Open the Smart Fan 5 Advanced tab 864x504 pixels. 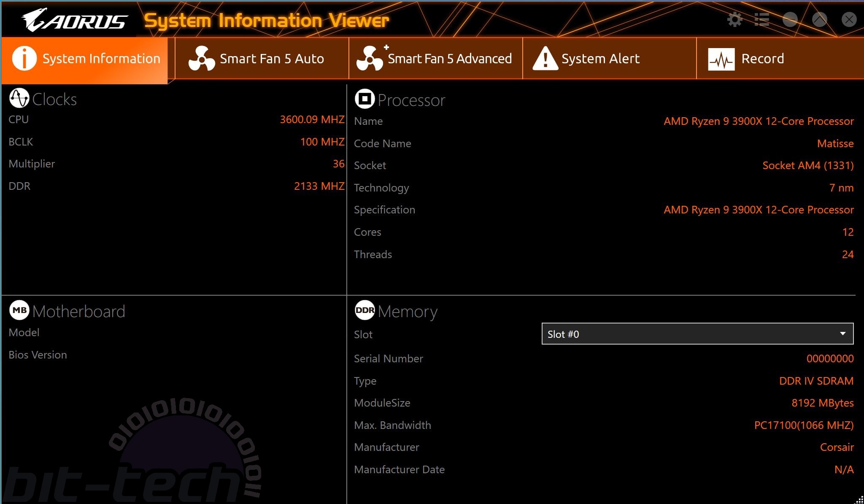435,58
